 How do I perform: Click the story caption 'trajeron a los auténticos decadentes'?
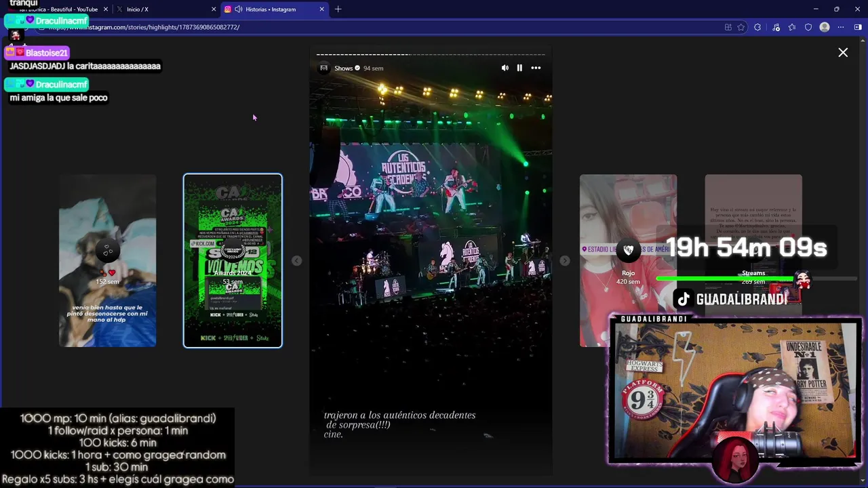coord(400,415)
